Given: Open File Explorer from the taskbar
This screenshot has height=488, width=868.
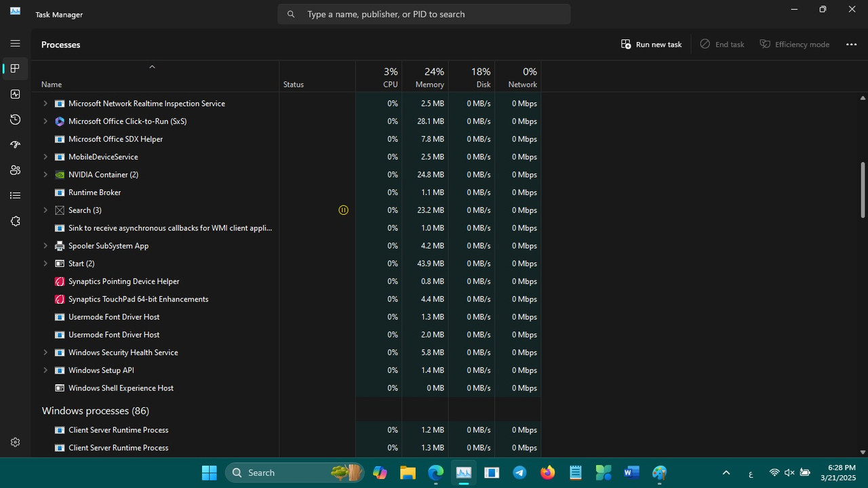Looking at the screenshot, I should (408, 472).
